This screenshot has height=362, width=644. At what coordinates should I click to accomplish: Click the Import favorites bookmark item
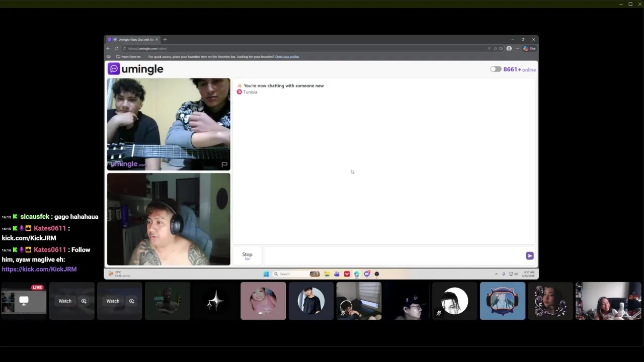click(x=128, y=57)
